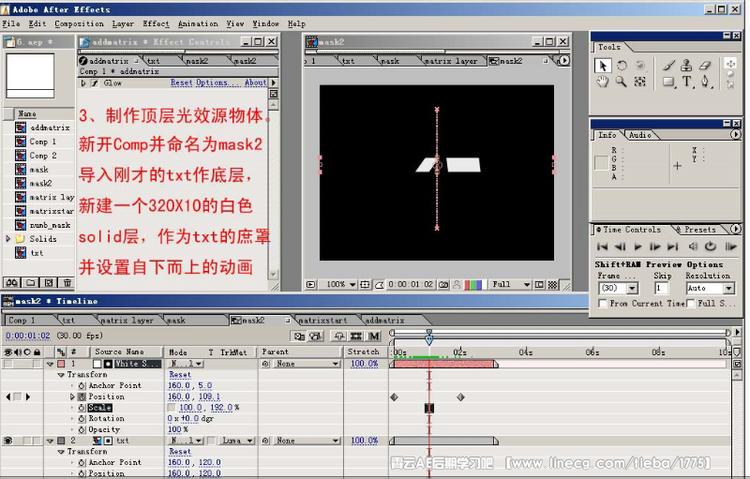
Task: Click the Find binoculars icon in Project panel
Action: click(12, 283)
